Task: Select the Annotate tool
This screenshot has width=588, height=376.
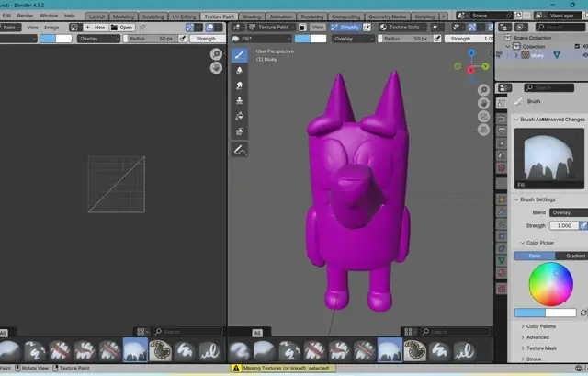Action: pos(239,150)
